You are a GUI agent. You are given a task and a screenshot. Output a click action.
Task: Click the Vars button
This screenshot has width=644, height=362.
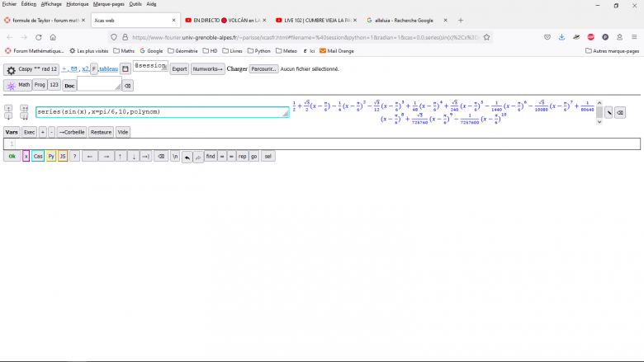[12, 132]
